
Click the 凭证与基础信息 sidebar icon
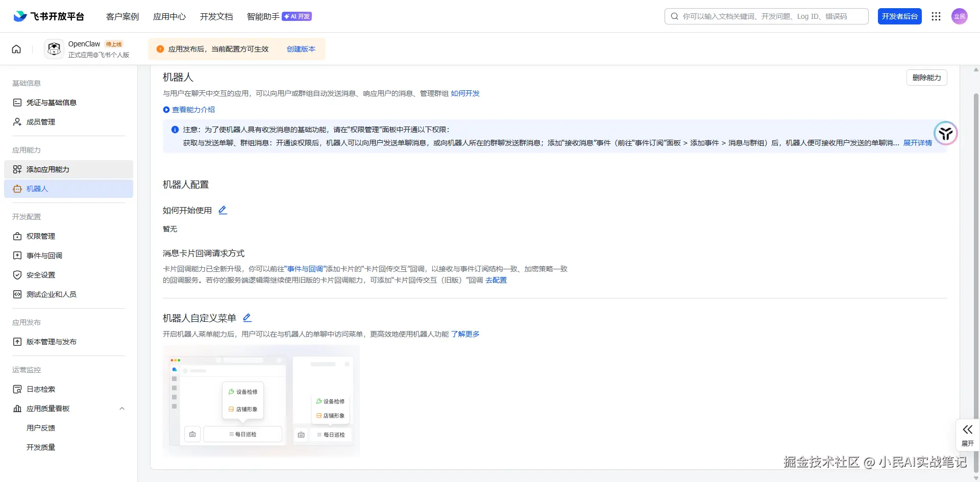(x=17, y=103)
